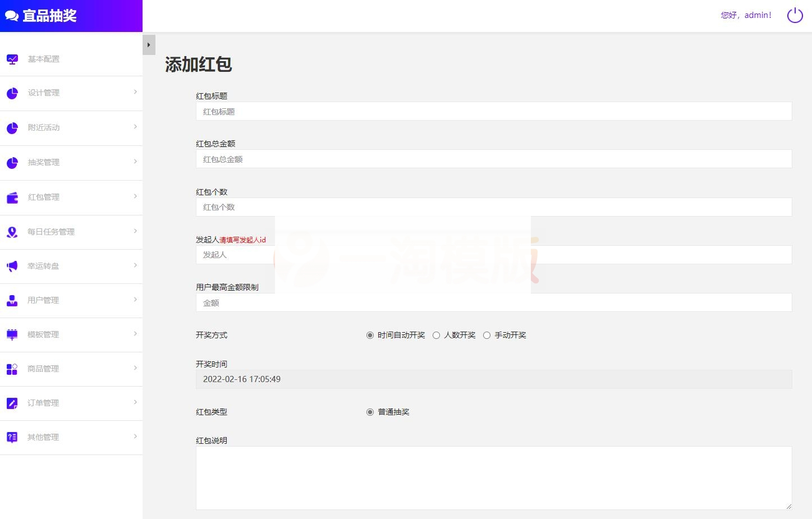
Task: Choose 手动开奖 draw option
Action: click(487, 335)
